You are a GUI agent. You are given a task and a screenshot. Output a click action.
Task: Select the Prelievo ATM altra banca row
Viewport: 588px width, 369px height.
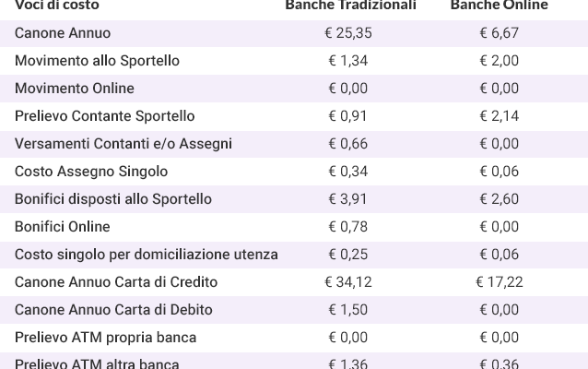click(x=294, y=361)
